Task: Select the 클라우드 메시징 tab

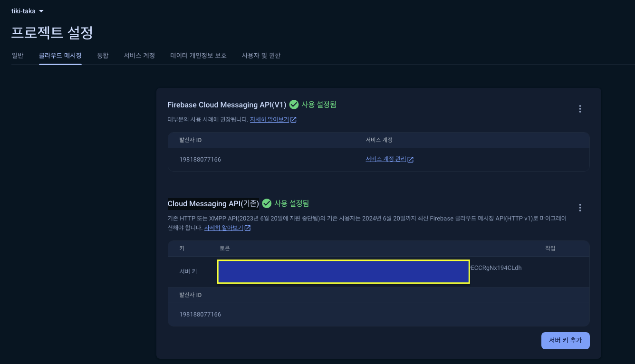Action: [60, 56]
